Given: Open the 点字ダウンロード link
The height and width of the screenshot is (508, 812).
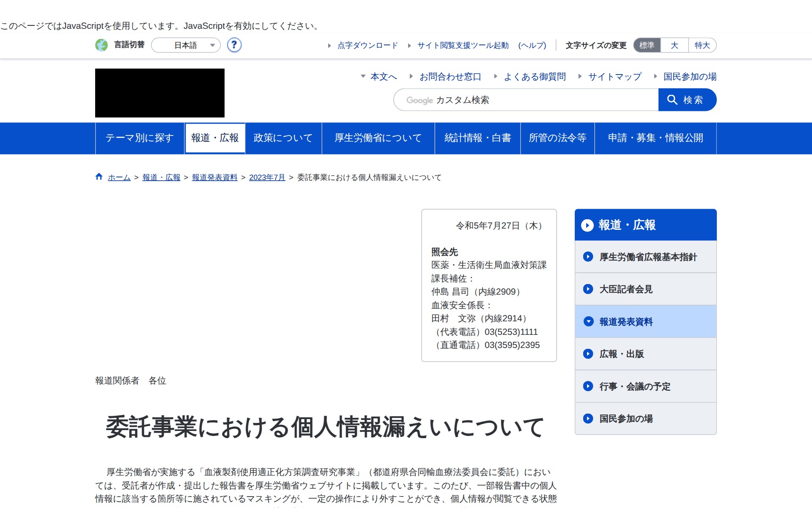Looking at the screenshot, I should pyautogui.click(x=367, y=45).
